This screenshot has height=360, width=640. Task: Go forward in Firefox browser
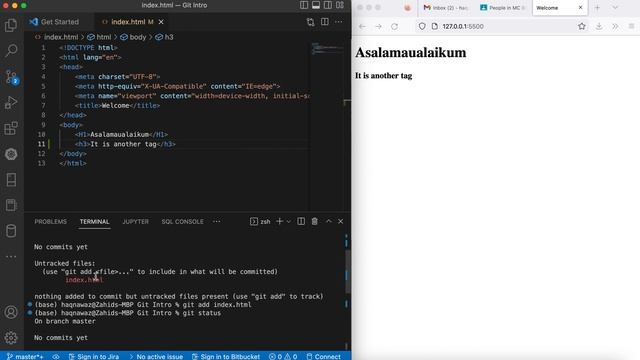[x=378, y=27]
